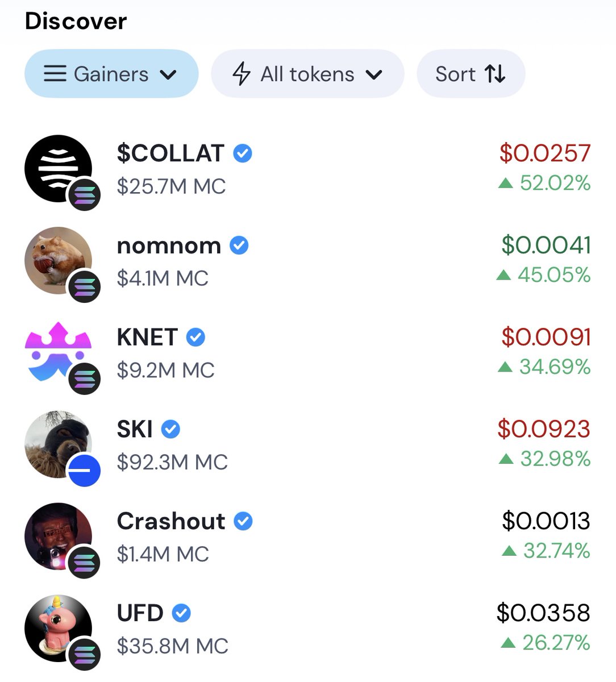Open the SKI token avatar
616x682 pixels.
tap(58, 444)
